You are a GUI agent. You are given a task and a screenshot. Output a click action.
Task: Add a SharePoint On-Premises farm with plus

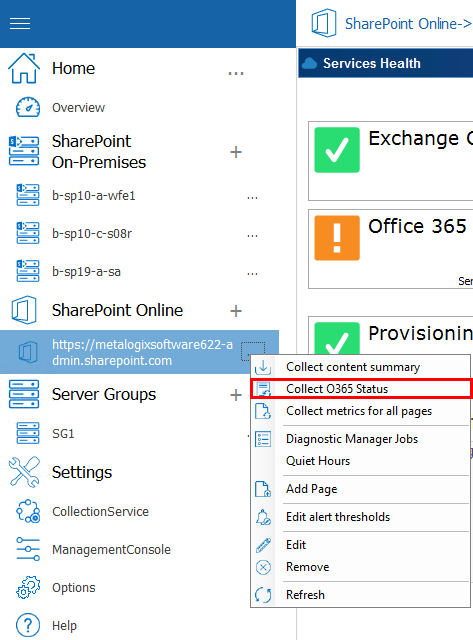[x=236, y=152]
